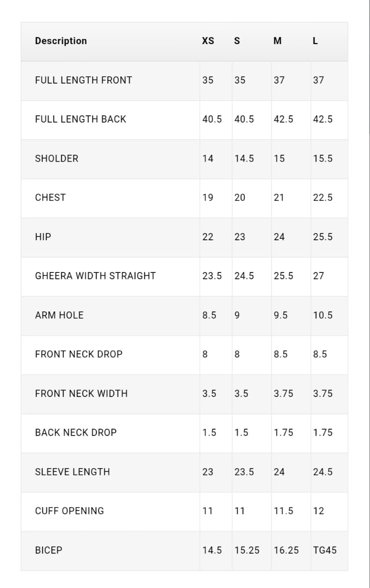370x588 pixels.
Task: Click the HIP row label
Action: click(x=43, y=237)
